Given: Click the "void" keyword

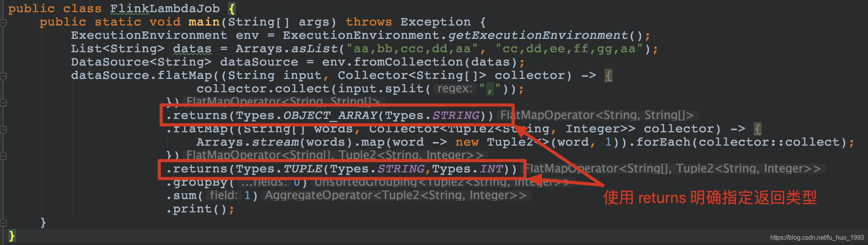Looking at the screenshot, I should pos(165,22).
